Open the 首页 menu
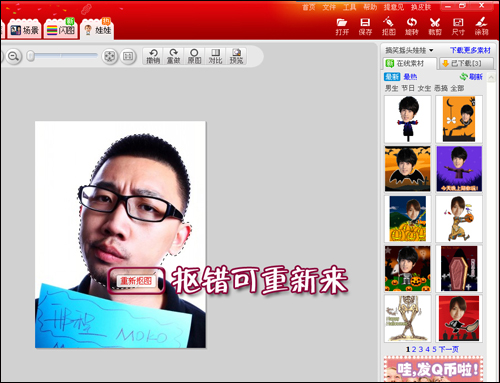500x383 pixels. point(309,7)
